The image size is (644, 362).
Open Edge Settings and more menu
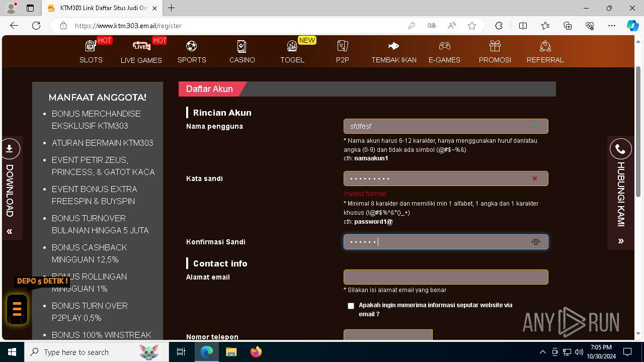(612, 26)
